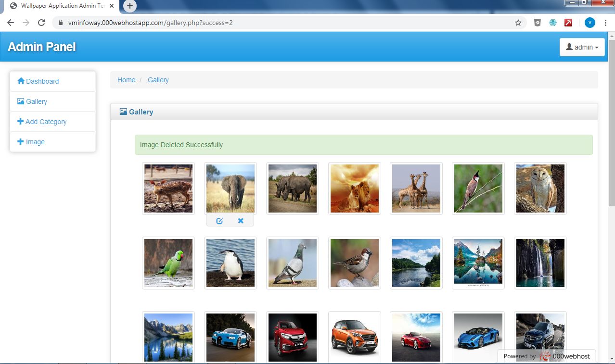Click the red sports car thumbnail
This screenshot has height=364, width=615.
(x=416, y=338)
